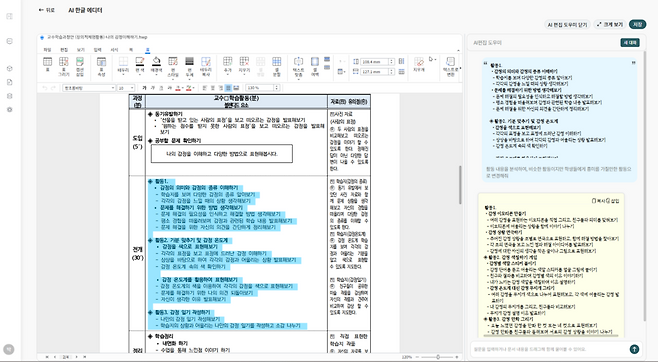The width and height of the screenshot is (658, 362).
Task: Click the 텍스트 맞춤 alignment icon
Action: [298, 62]
